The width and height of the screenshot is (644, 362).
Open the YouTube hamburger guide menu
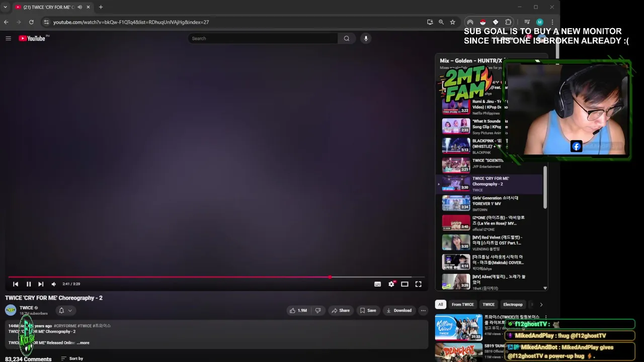8,38
